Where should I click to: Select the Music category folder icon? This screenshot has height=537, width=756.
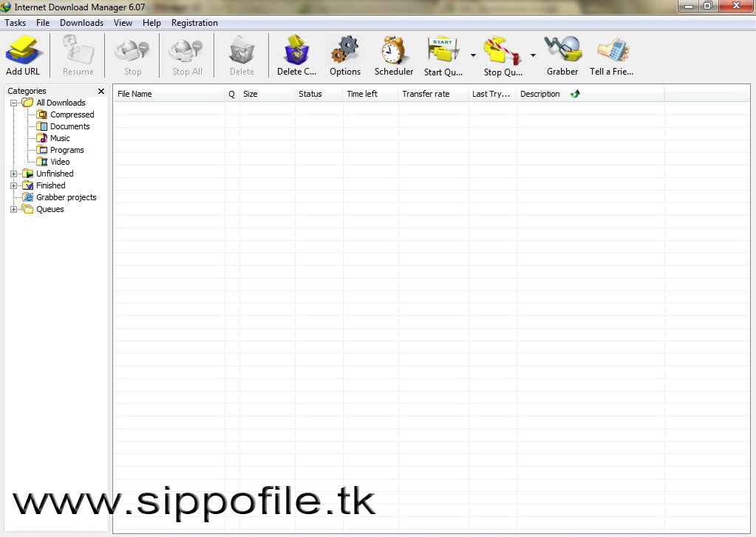coord(42,138)
